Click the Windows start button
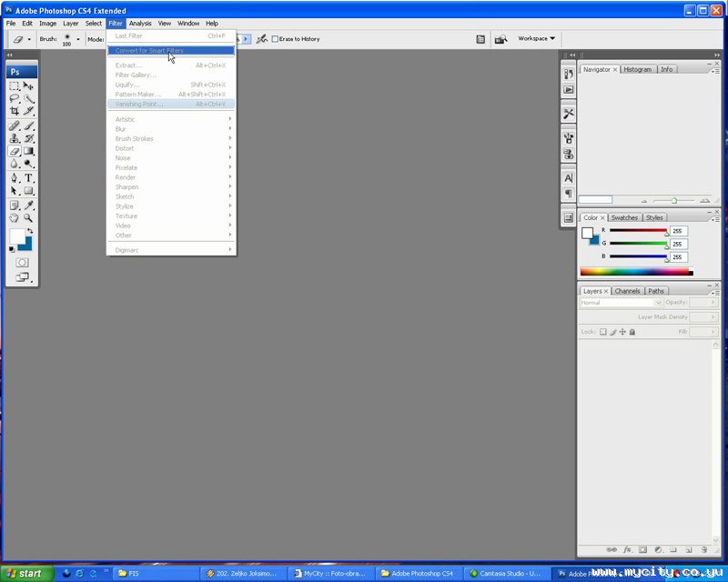The height and width of the screenshot is (582, 728). (26, 574)
